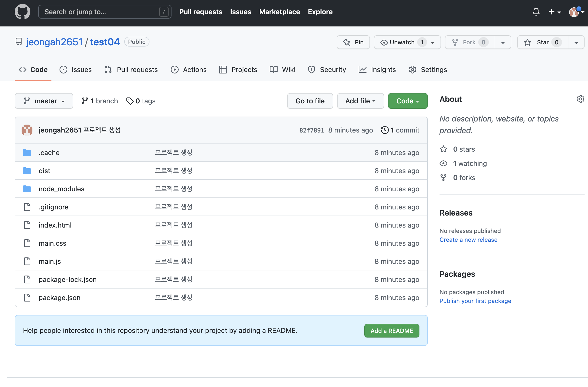Expand the Star lists dropdown arrow
The image size is (588, 387).
(576, 42)
